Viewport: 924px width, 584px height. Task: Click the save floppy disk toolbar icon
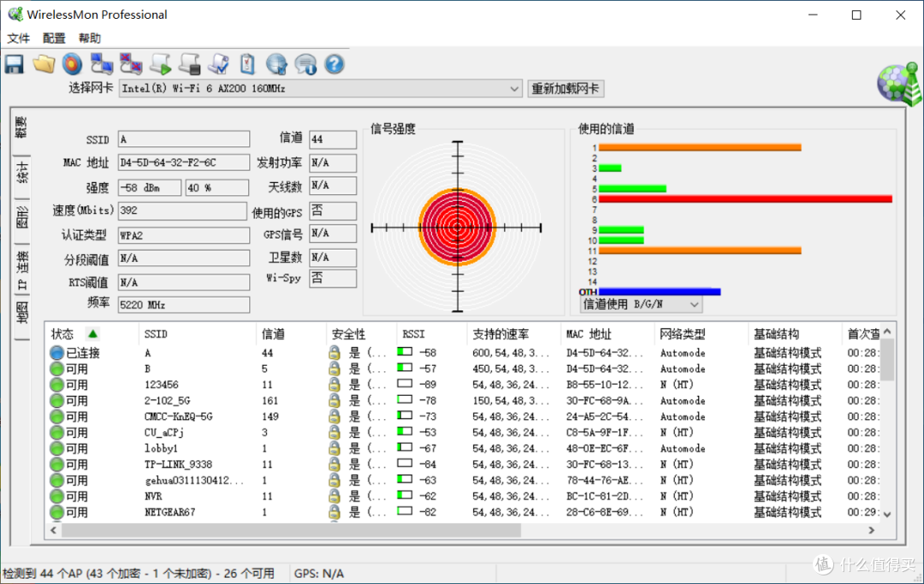15,64
